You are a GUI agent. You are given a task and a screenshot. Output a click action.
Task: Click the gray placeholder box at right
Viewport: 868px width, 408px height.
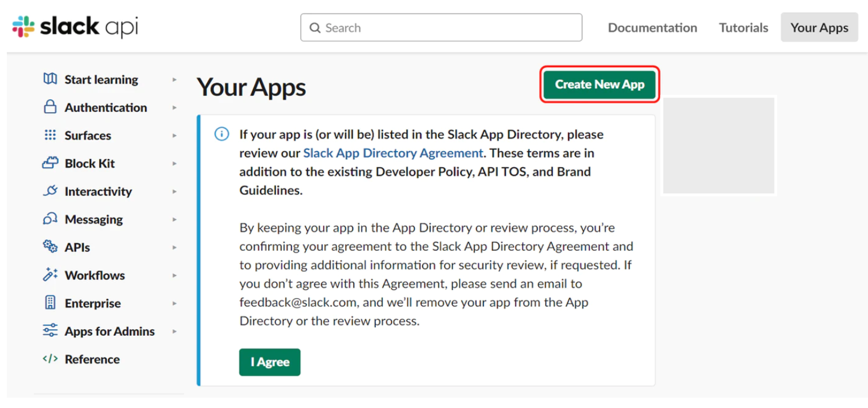pos(718,145)
